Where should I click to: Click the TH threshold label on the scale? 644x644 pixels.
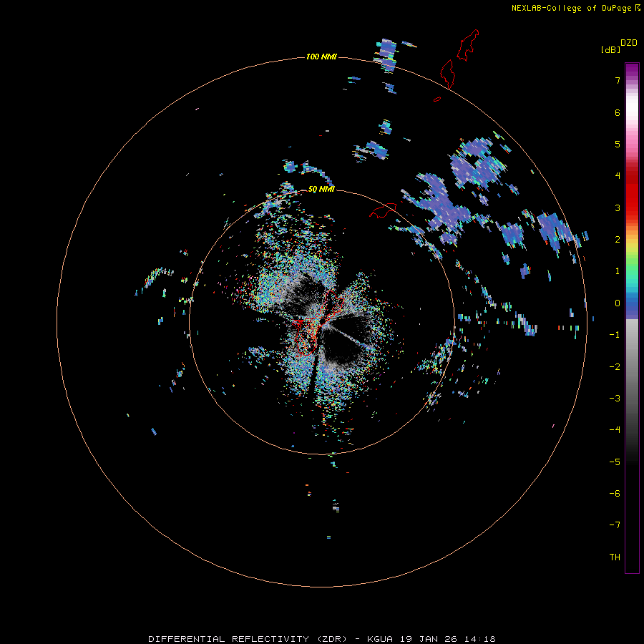(x=615, y=557)
